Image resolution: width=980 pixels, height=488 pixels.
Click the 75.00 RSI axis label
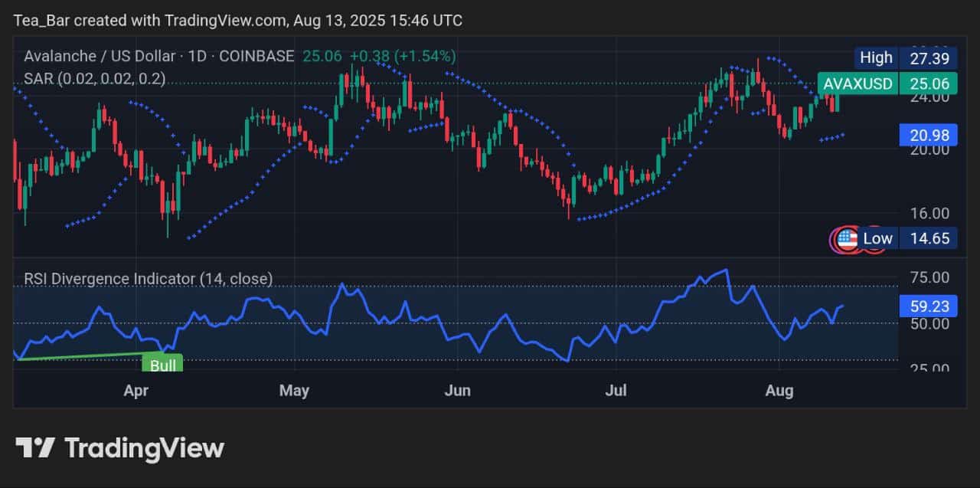point(929,277)
